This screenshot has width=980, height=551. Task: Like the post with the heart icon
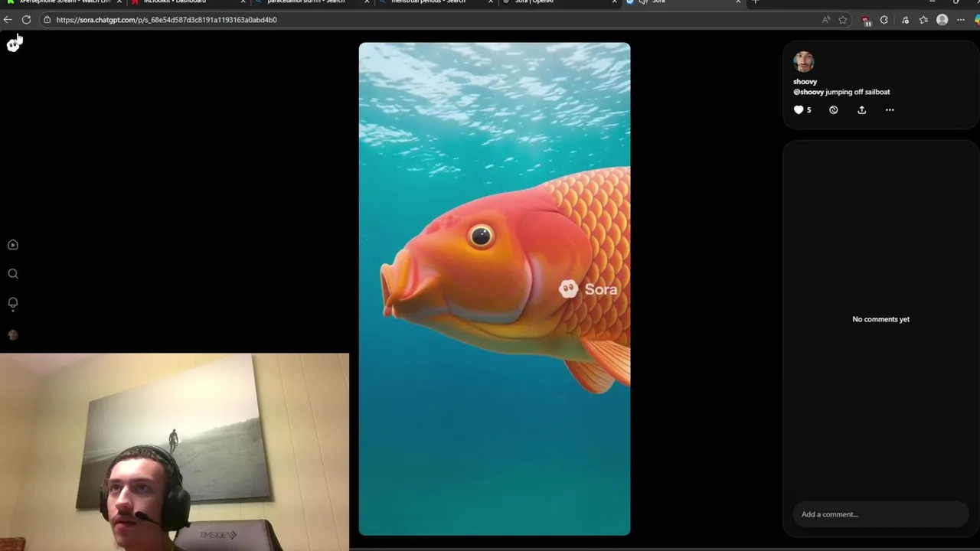799,110
